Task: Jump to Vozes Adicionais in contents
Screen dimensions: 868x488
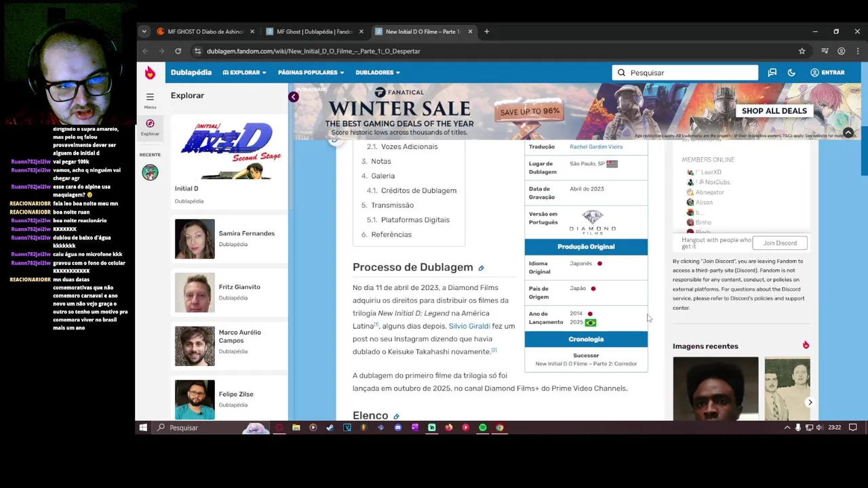Action: click(409, 146)
